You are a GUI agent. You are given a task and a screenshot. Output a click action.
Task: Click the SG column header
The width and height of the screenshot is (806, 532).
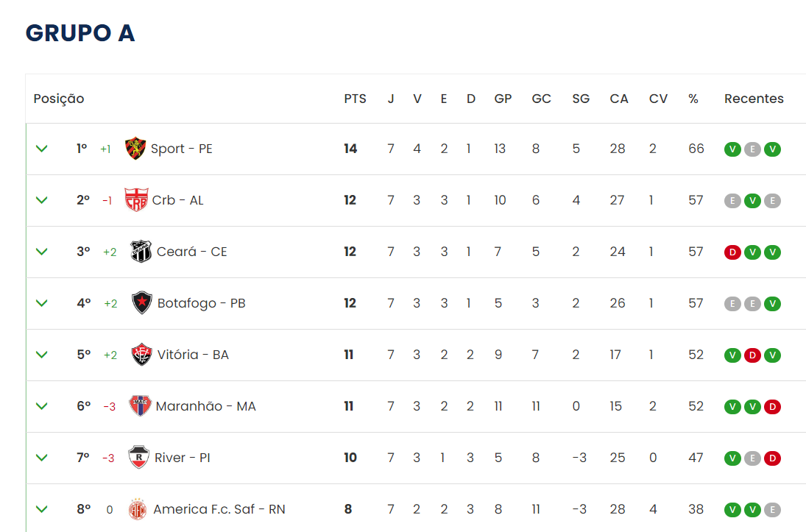581,99
